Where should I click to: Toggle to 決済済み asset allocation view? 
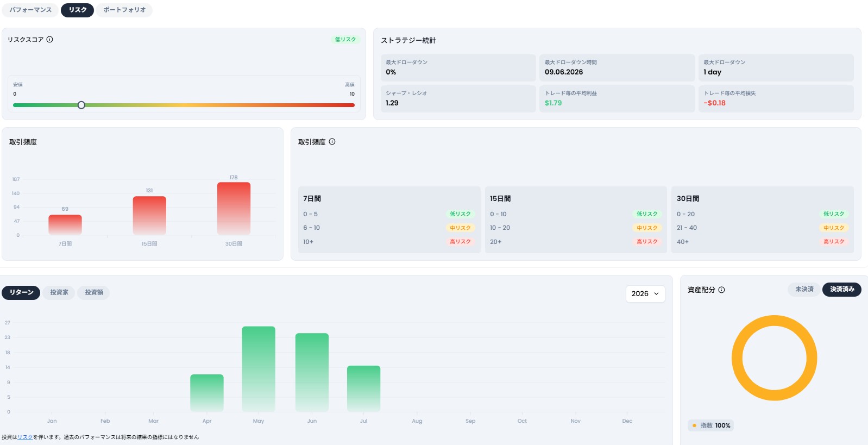point(841,289)
